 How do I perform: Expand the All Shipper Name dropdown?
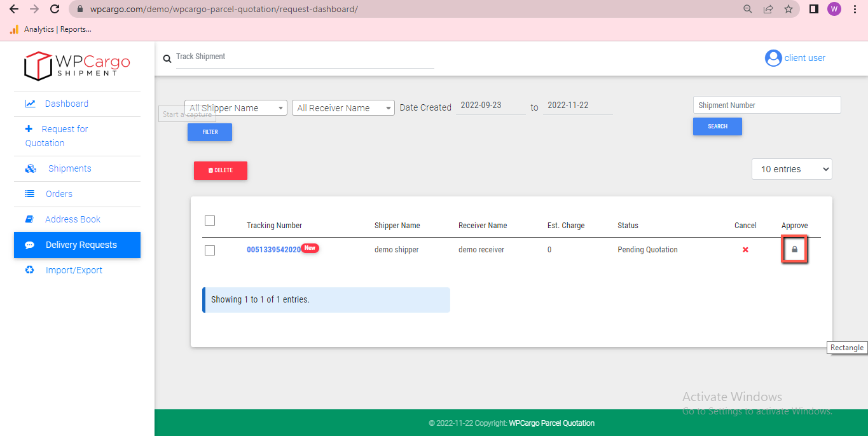click(x=236, y=108)
